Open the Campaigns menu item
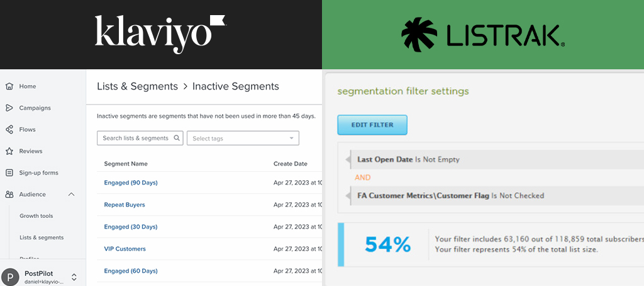 tap(35, 108)
